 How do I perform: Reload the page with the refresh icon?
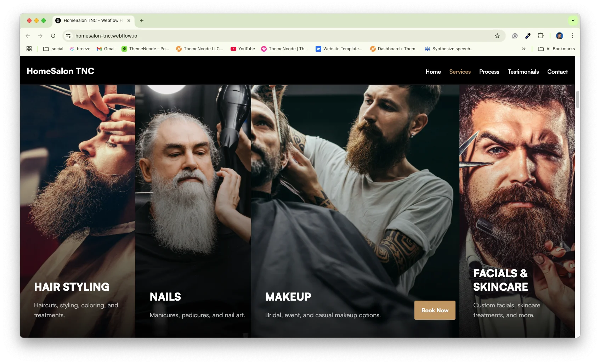[x=53, y=36]
